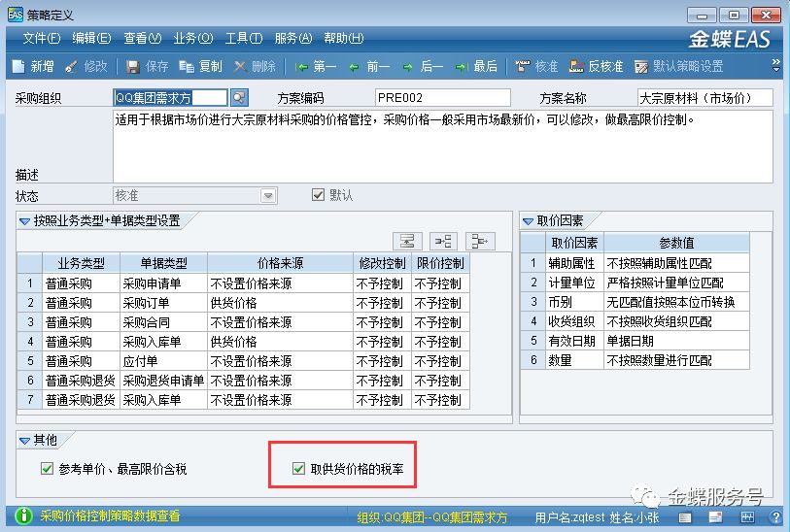790x532 pixels.
Task: Go to 后一 (Next) record
Action: (x=424, y=66)
